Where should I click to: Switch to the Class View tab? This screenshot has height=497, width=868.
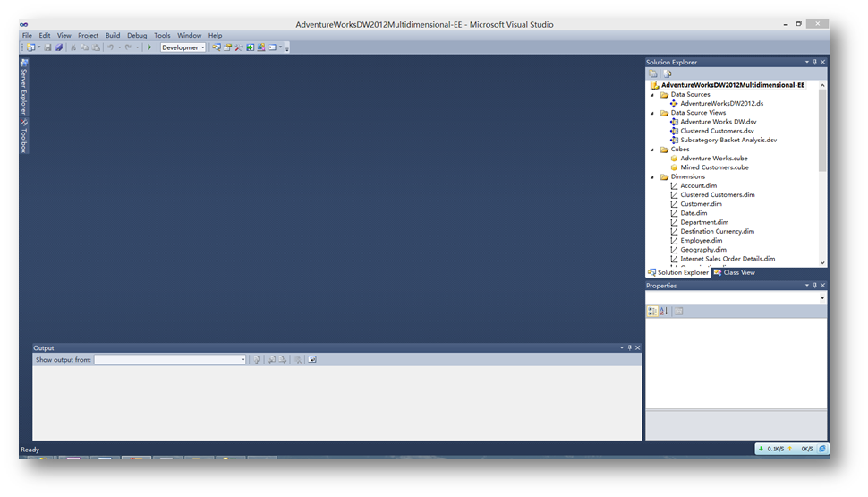click(x=737, y=272)
